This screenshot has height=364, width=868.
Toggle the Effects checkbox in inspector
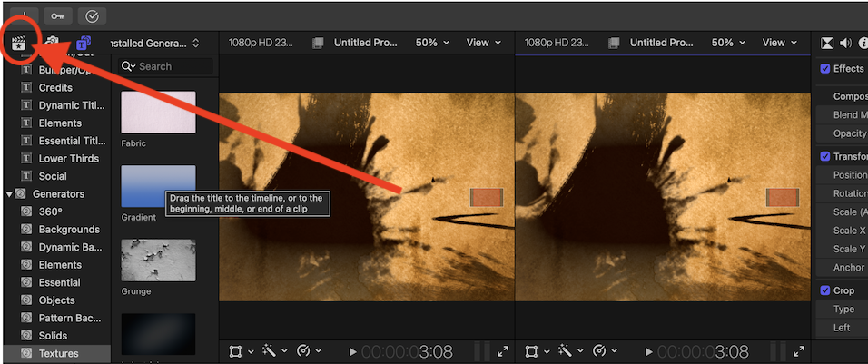pos(824,69)
